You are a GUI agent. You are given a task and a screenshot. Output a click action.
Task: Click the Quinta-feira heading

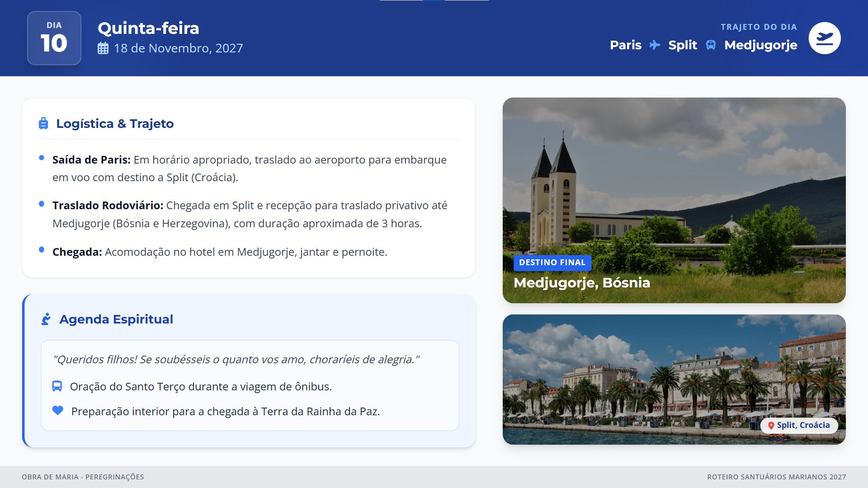[148, 28]
